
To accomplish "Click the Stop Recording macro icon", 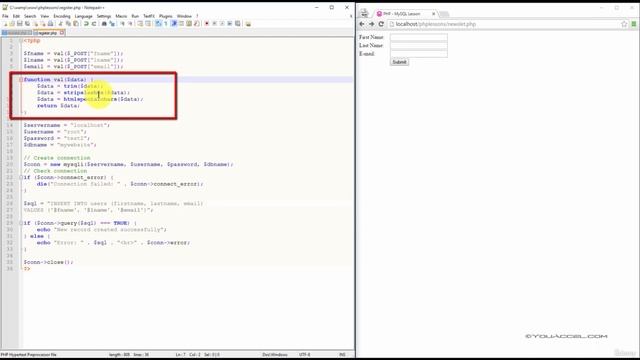I will [x=214, y=24].
